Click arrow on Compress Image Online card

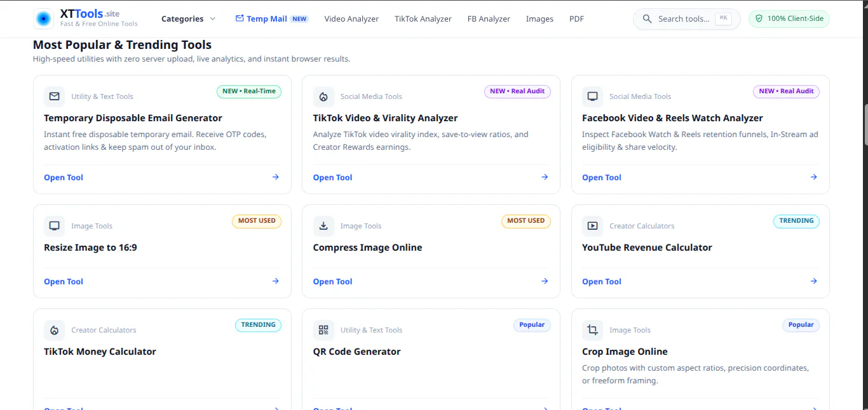click(545, 281)
